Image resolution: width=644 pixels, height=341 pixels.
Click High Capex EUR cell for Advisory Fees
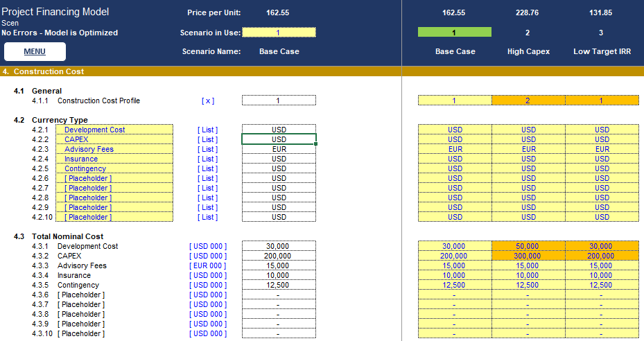528,149
